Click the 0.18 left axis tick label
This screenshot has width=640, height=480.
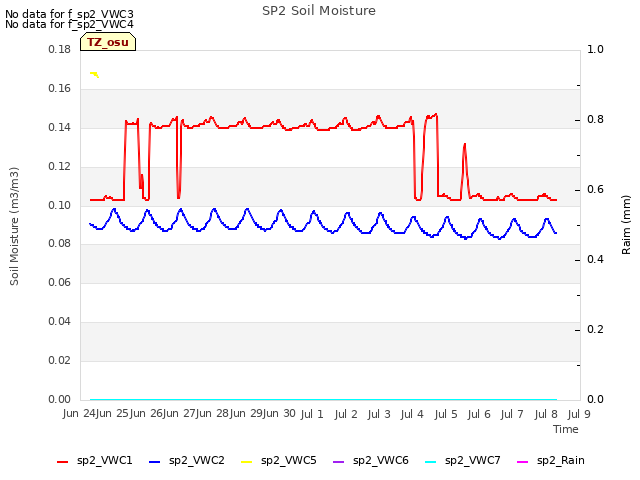60,49
